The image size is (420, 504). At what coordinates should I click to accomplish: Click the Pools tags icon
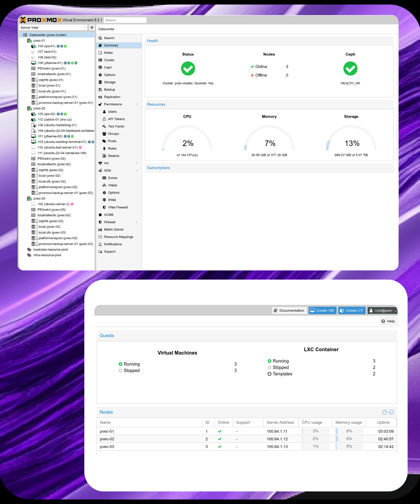coord(104,141)
